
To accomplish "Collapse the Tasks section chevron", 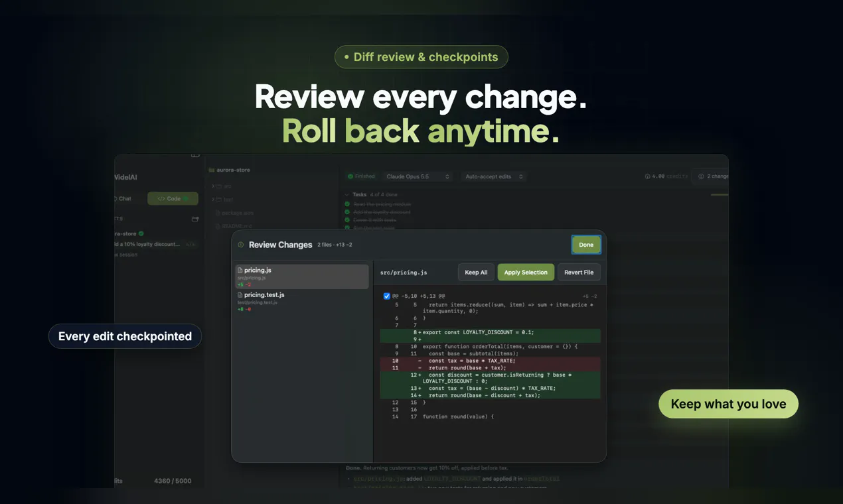I will point(347,195).
